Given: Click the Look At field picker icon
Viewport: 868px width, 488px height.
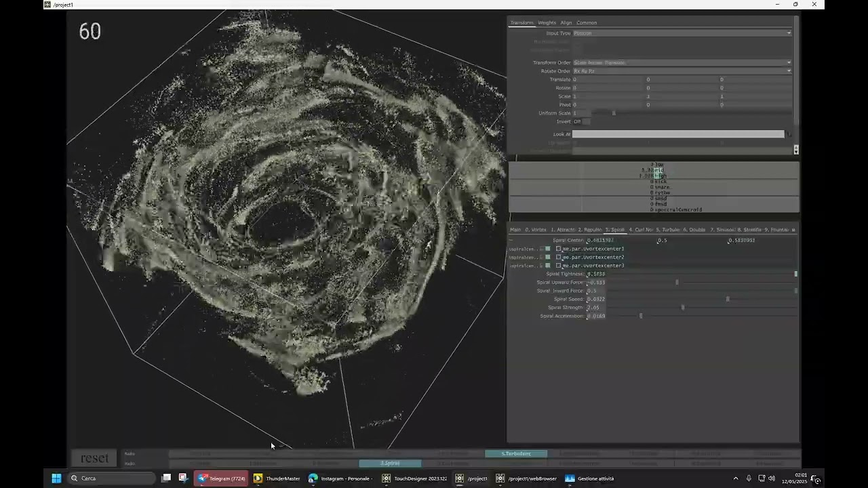Looking at the screenshot, I should (x=788, y=134).
